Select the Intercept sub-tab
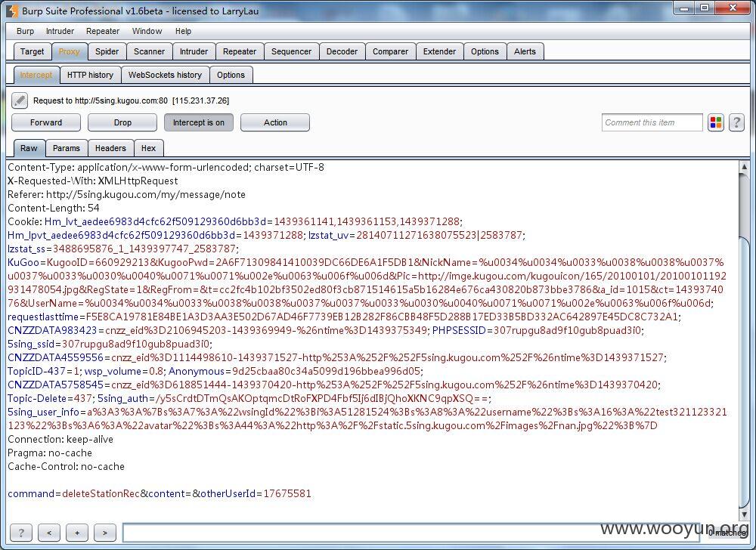 (36, 75)
